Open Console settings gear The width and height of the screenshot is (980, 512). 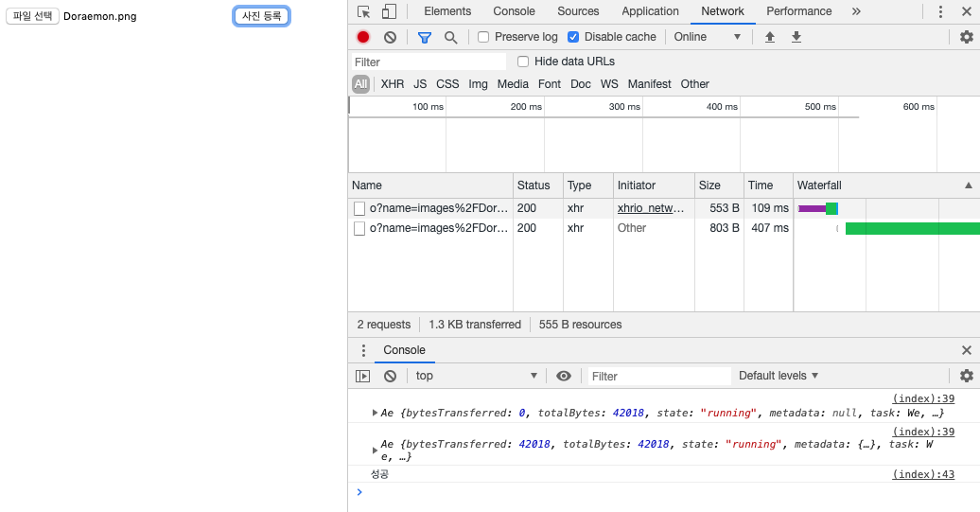coord(966,376)
